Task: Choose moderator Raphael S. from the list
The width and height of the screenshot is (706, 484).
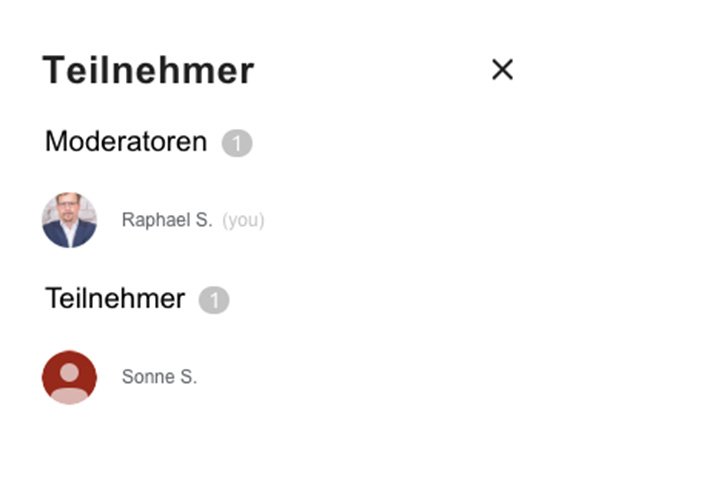Action: pos(167,220)
